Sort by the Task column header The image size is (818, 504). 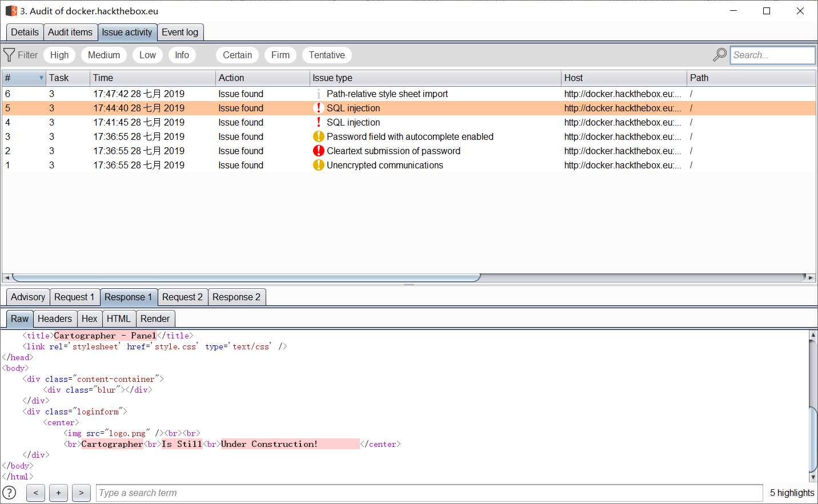click(x=68, y=78)
